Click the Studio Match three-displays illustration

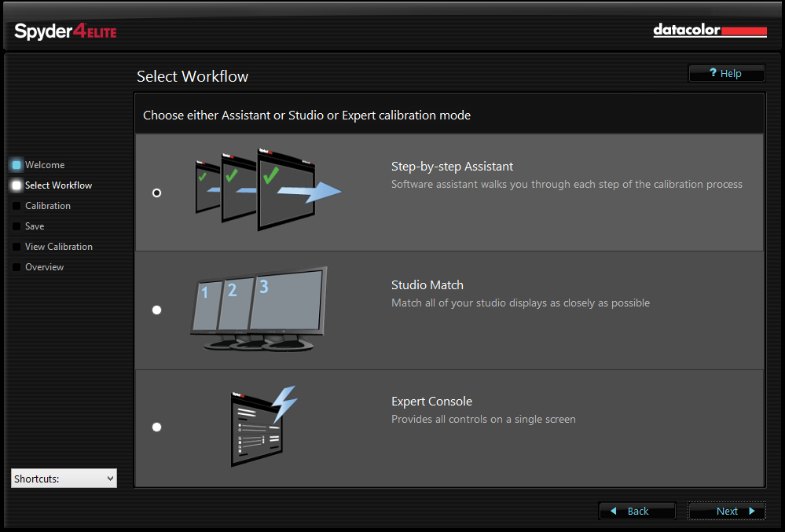click(258, 308)
